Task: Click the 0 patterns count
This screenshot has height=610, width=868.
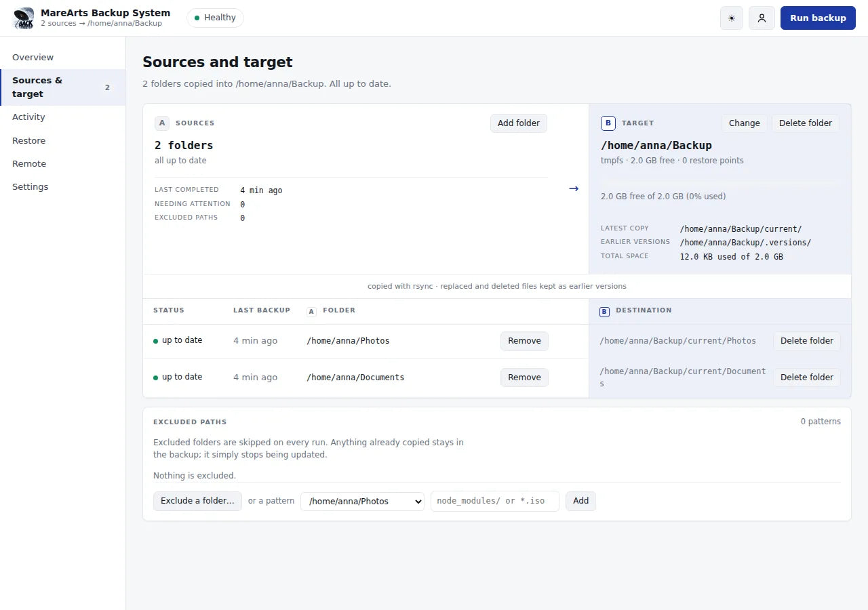Action: pos(821,422)
